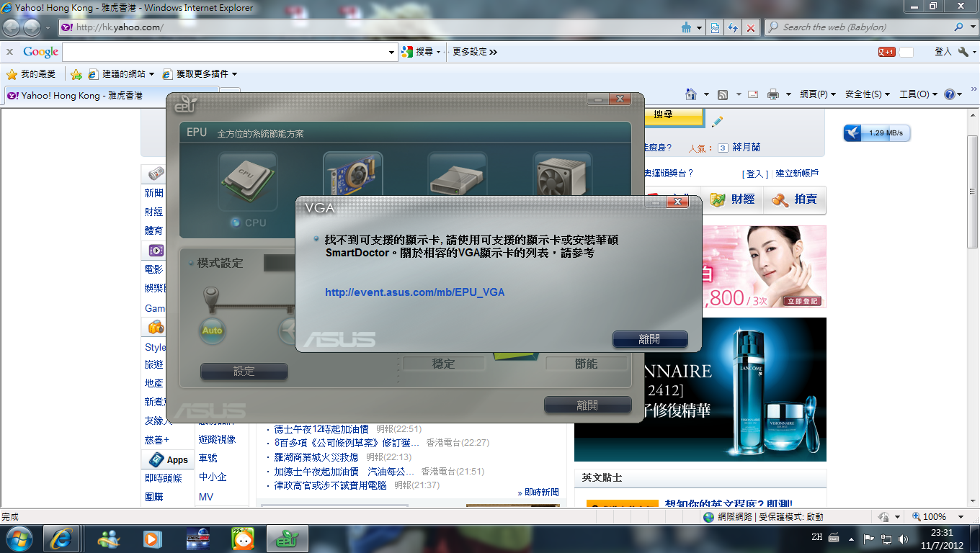Select the hard drive icon in EPU
980x553 pixels.
coord(457,174)
